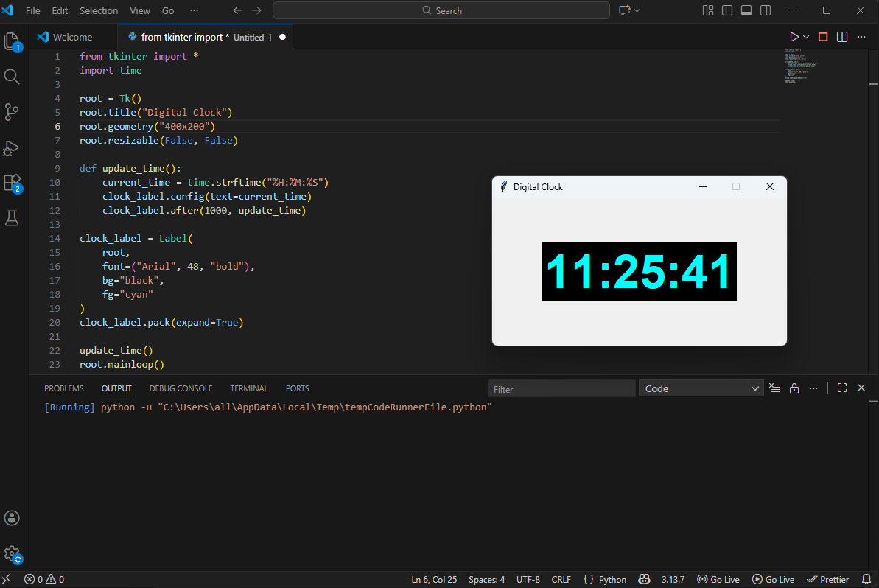Open the Explorer sidebar
The width and height of the screenshot is (879, 588).
[12, 43]
